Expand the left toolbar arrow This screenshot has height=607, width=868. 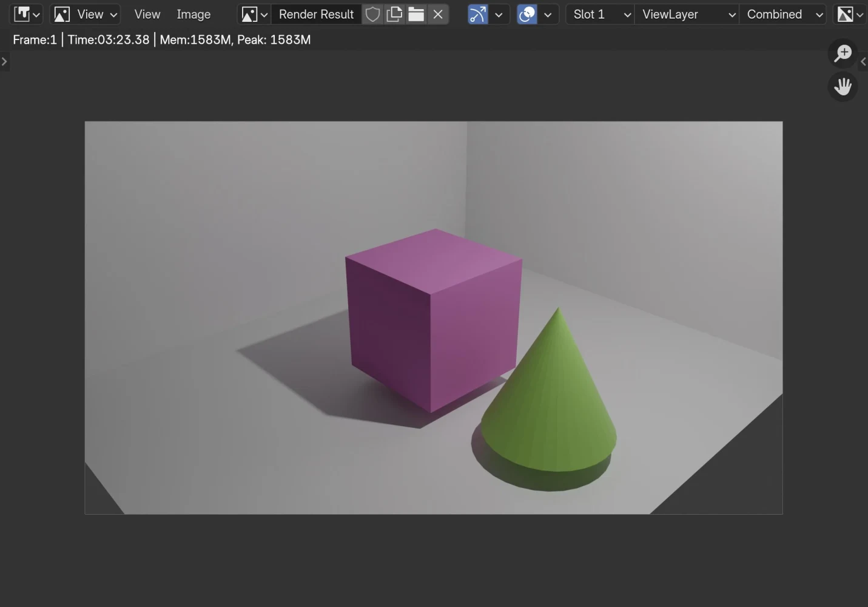pos(4,61)
